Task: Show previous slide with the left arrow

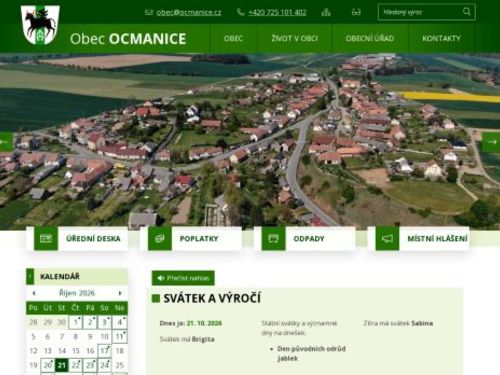Action: pyautogui.click(x=6, y=142)
